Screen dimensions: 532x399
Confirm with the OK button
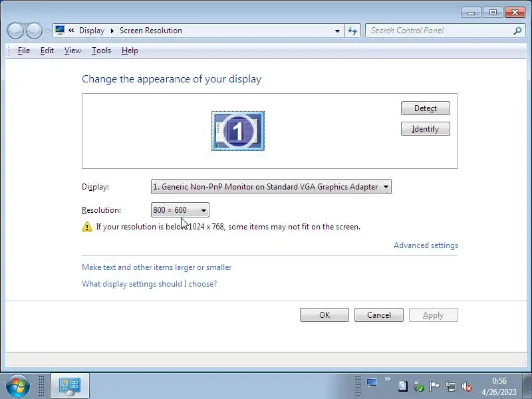tap(325, 315)
